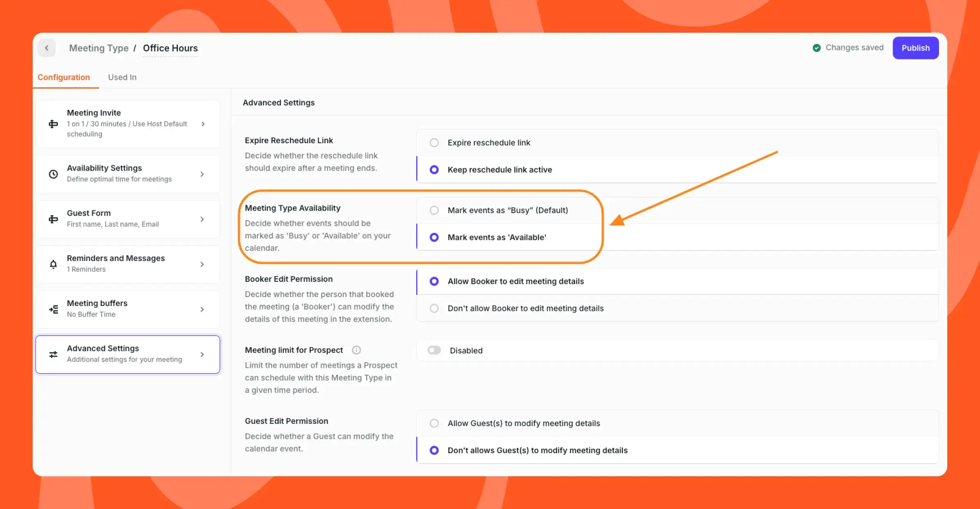
Task: Click the Guest Edit Permission heading
Action: (x=286, y=421)
